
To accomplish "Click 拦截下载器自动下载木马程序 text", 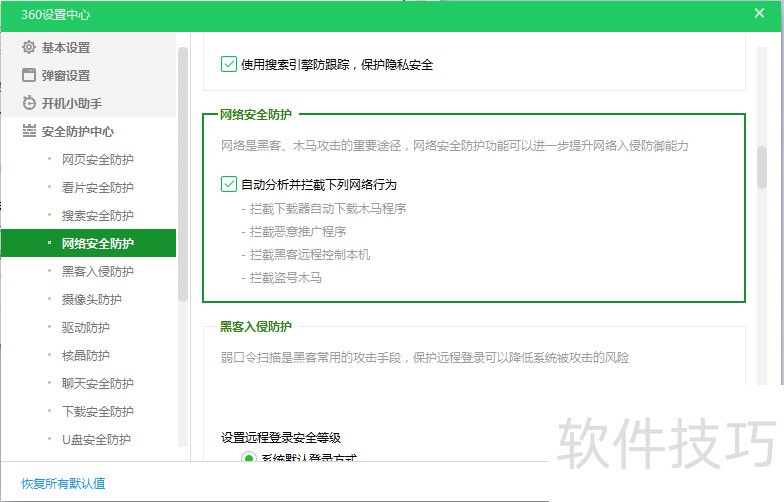I will [328, 208].
